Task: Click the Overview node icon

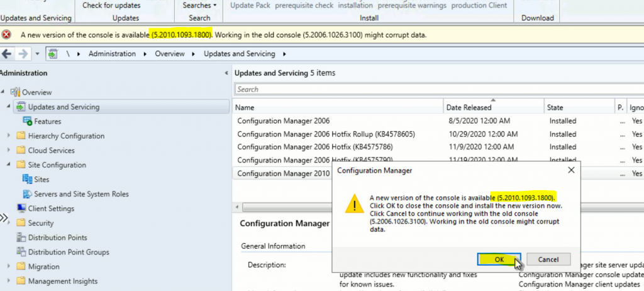Action: (x=15, y=92)
